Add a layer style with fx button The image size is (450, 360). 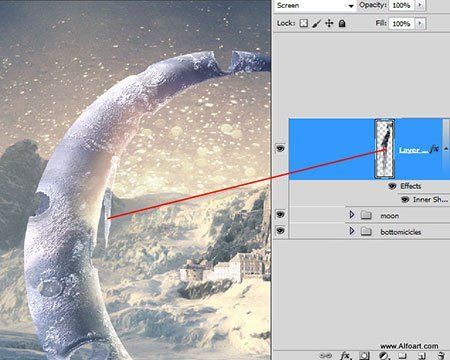click(345, 356)
